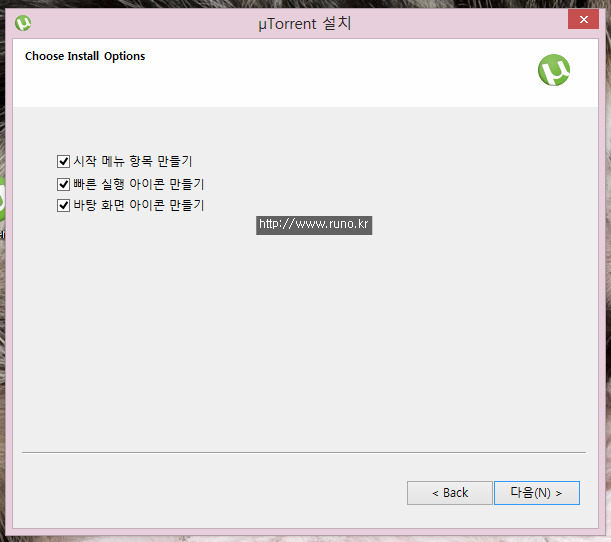
Task: Close the µTorrent 설치 window
Action: (583, 19)
